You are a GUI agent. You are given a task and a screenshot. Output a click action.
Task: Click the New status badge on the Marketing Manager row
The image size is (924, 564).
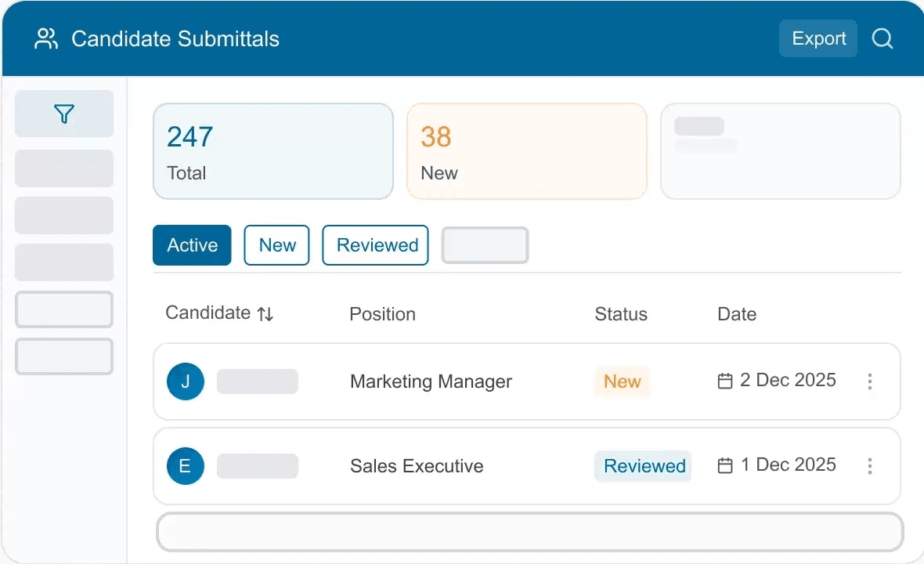tap(622, 381)
